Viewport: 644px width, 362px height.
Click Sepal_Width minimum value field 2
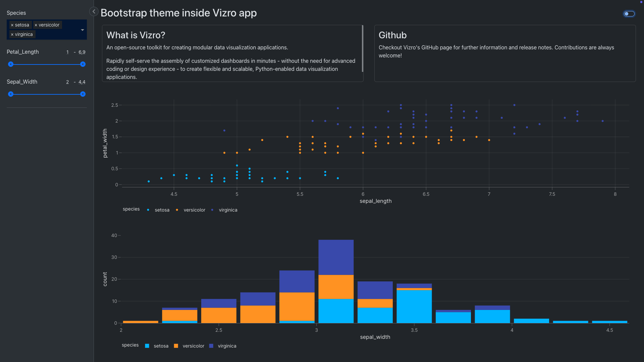pos(67,82)
